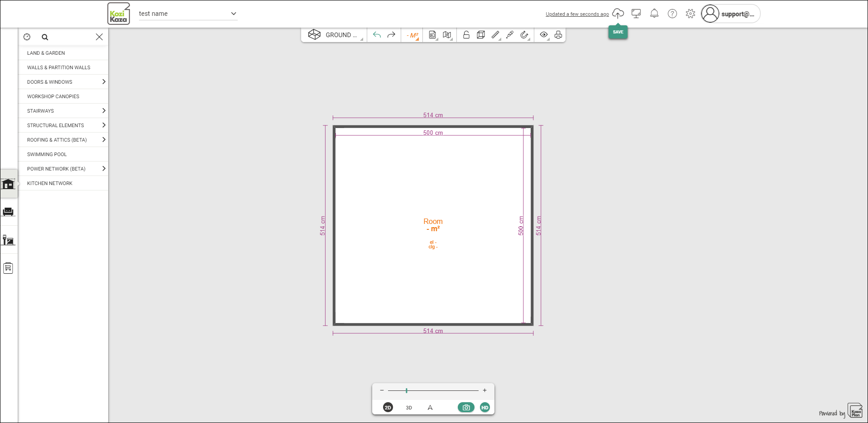Click the printer icon in toolbar
This screenshot has width=868, height=423.
[558, 35]
